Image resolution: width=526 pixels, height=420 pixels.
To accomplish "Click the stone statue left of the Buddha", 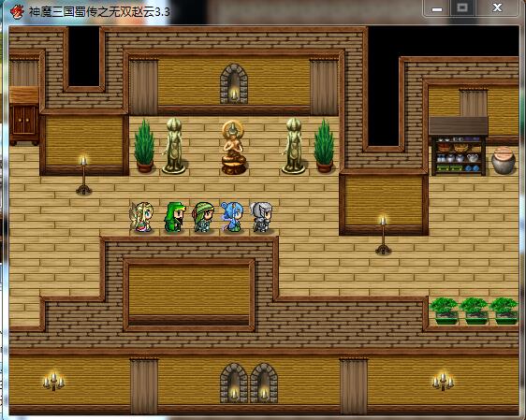I will point(174,146).
